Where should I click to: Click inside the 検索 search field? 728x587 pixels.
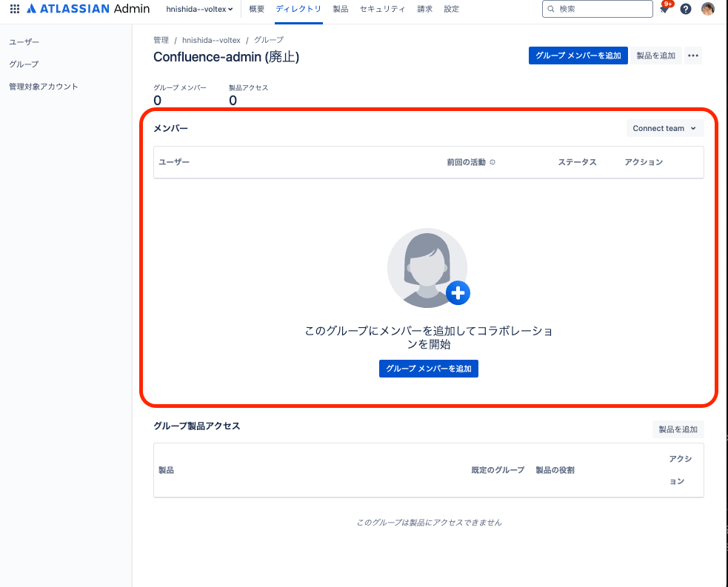[x=597, y=9]
